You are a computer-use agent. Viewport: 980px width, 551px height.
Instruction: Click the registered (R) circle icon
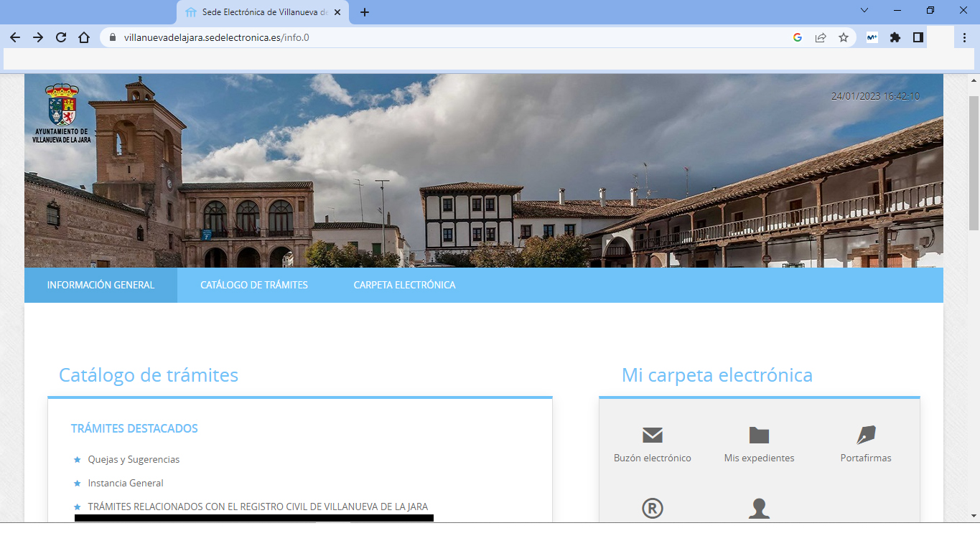click(653, 509)
